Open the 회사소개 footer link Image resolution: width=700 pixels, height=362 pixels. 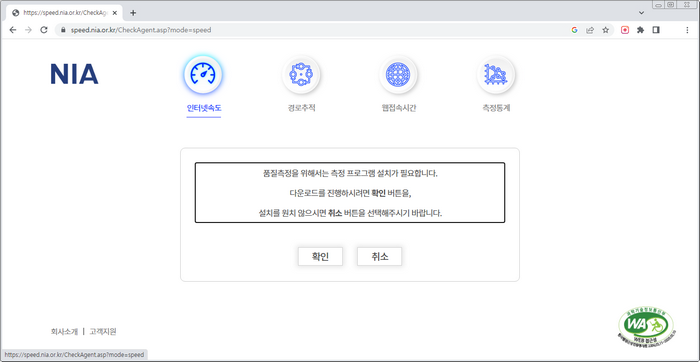click(x=64, y=332)
